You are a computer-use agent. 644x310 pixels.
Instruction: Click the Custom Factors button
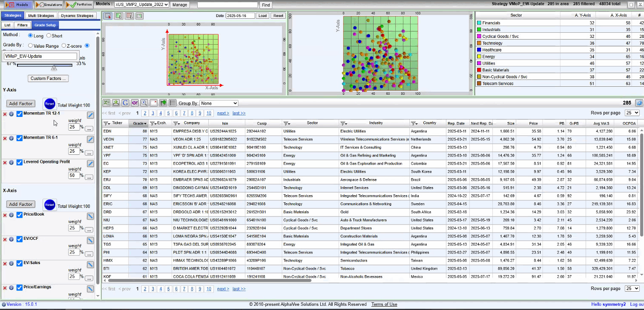point(48,78)
